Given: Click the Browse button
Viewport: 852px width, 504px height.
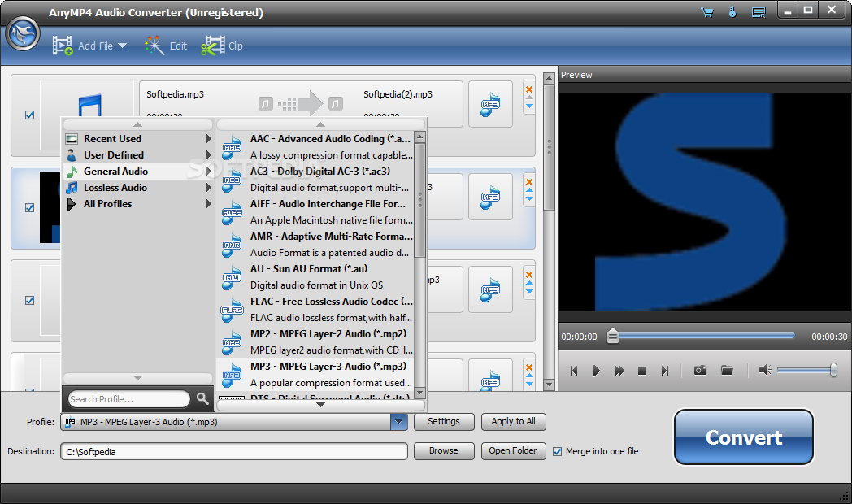Looking at the screenshot, I should tap(444, 451).
